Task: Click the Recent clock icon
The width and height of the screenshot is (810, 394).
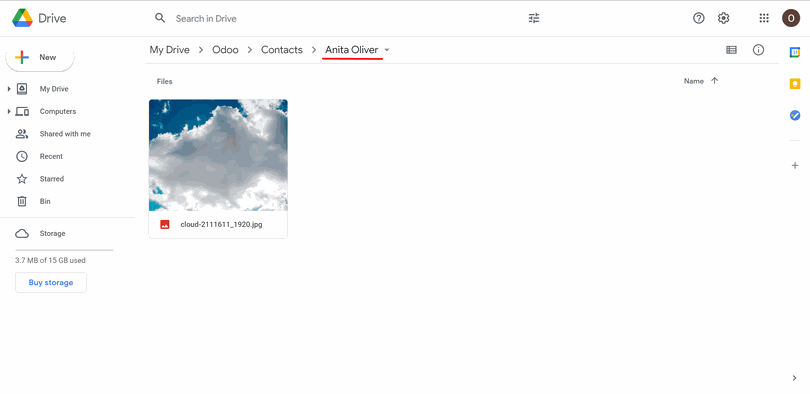Action: coord(22,156)
